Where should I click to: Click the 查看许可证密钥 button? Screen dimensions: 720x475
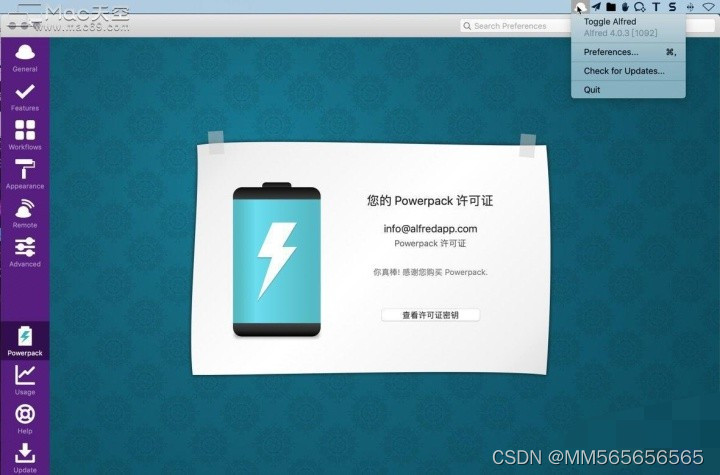430,315
